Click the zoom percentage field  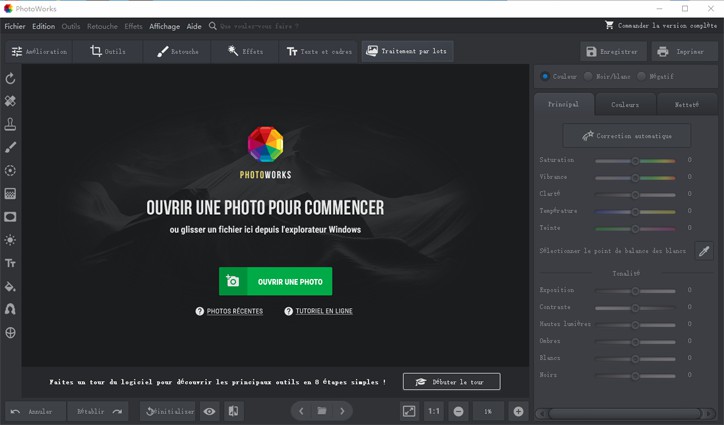[488, 411]
